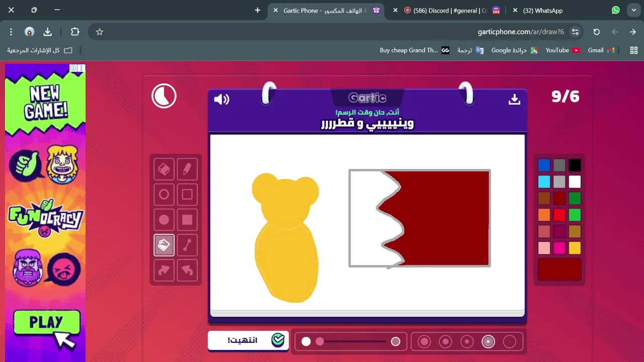
Task: Select the medium brush thickness option
Action: pos(467,342)
